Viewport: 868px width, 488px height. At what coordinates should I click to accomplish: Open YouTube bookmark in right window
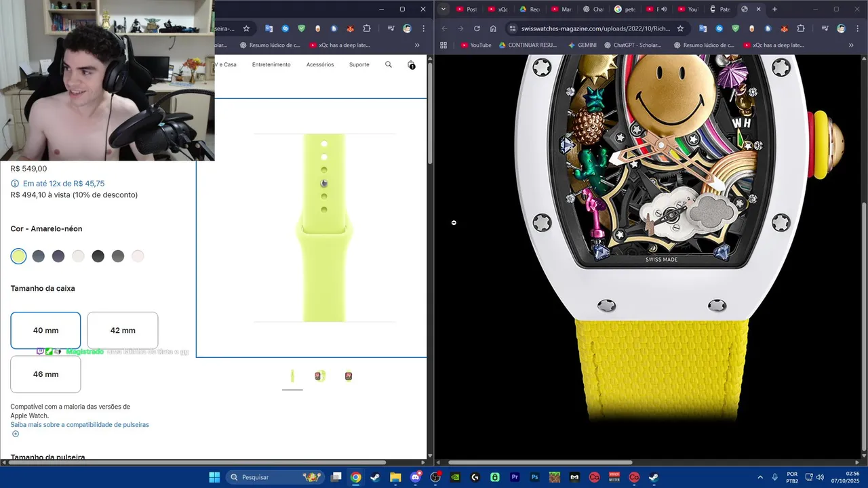[x=476, y=45]
